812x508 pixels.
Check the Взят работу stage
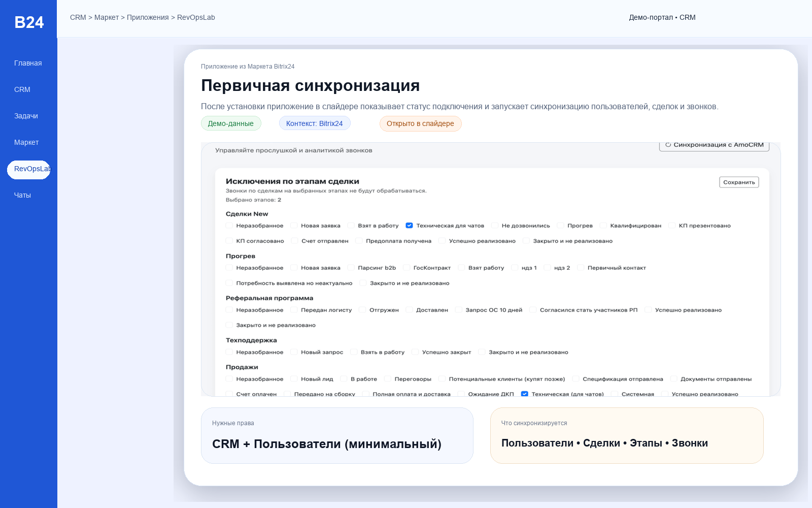tap(461, 268)
